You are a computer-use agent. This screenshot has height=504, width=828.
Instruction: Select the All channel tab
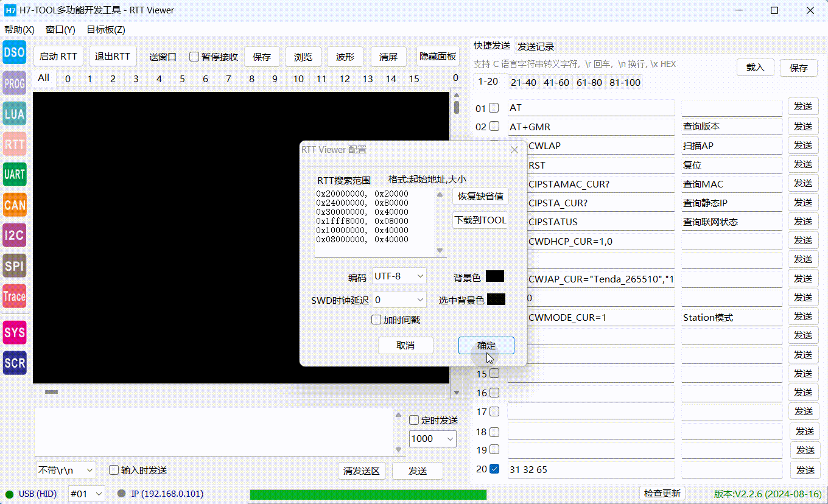(44, 78)
